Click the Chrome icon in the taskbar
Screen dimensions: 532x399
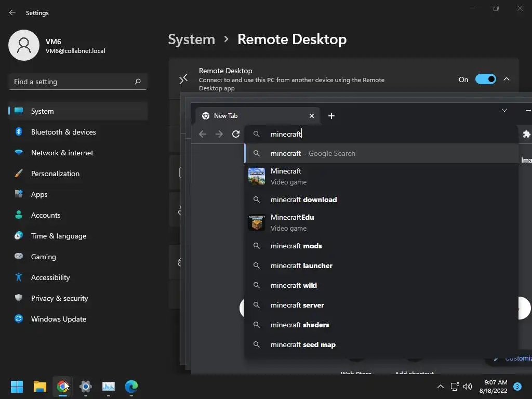pyautogui.click(x=62, y=387)
